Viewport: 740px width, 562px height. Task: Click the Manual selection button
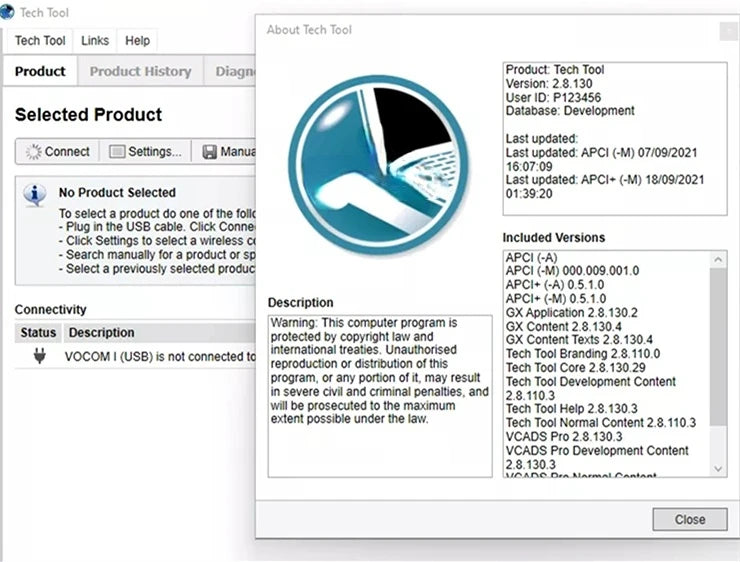[x=224, y=151]
